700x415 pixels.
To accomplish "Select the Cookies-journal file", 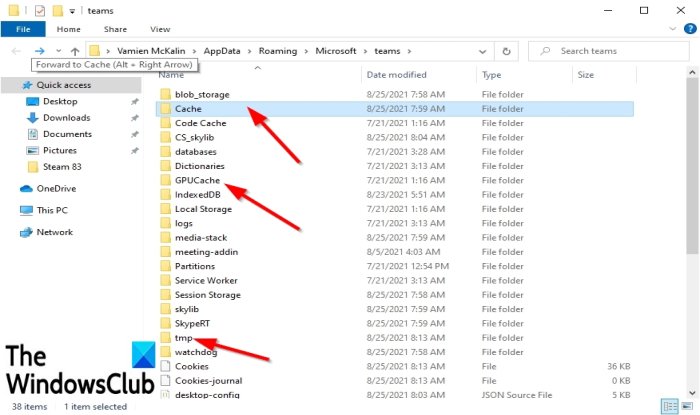I will [208, 381].
